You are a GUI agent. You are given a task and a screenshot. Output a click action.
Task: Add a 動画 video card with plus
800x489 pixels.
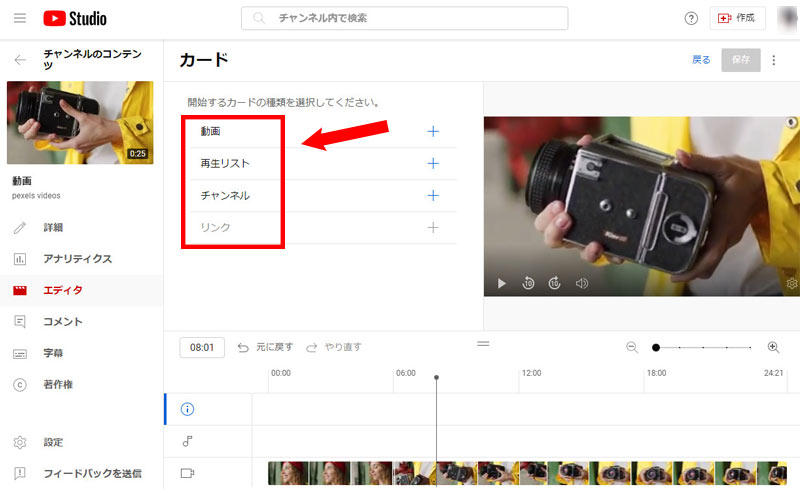[x=433, y=132]
